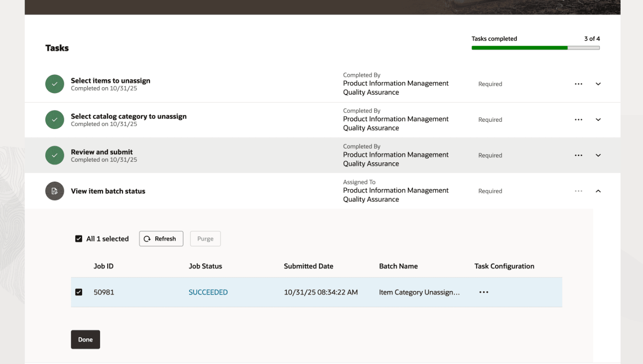This screenshot has height=364, width=643.
Task: Open the ellipsis menu on "Select catalog category to unassign"
Action: (x=578, y=120)
